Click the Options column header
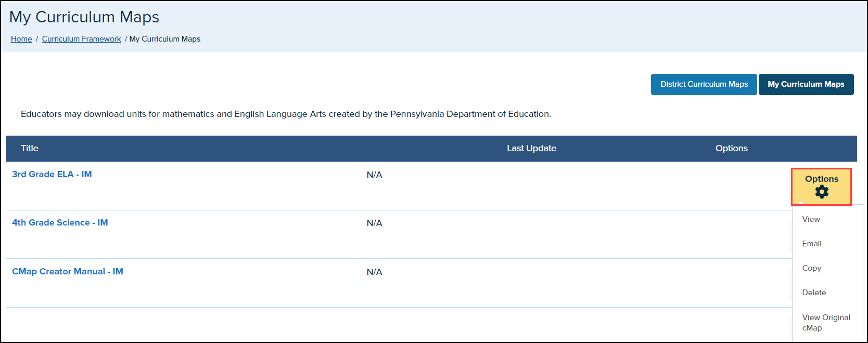Viewport: 868px width, 343px height. pyautogui.click(x=731, y=148)
